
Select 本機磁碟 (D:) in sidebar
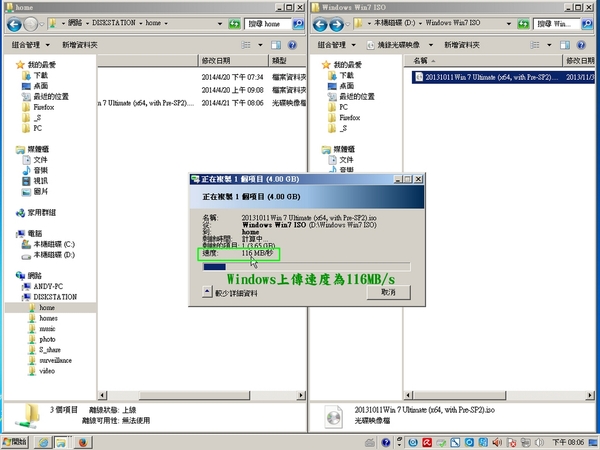click(54, 255)
